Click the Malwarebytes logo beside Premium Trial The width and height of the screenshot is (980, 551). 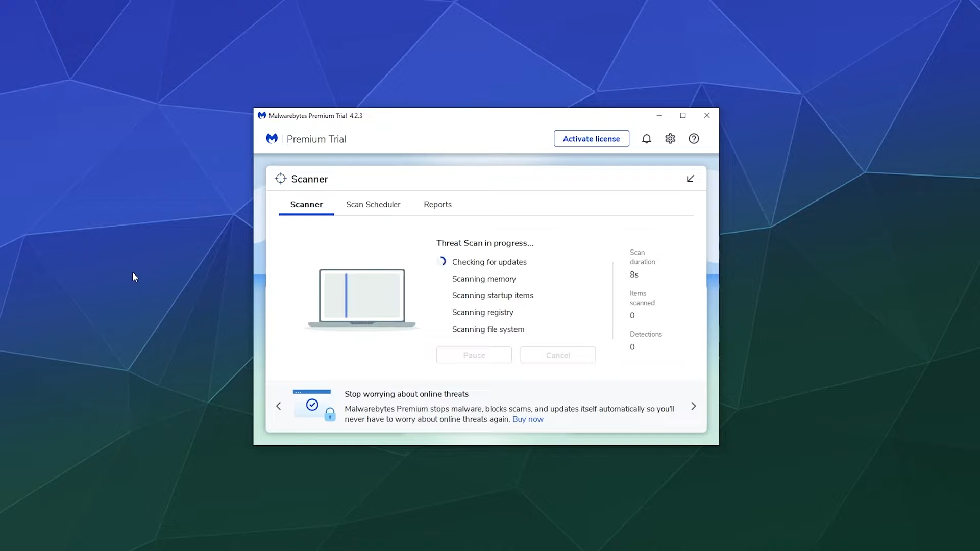[x=272, y=139]
